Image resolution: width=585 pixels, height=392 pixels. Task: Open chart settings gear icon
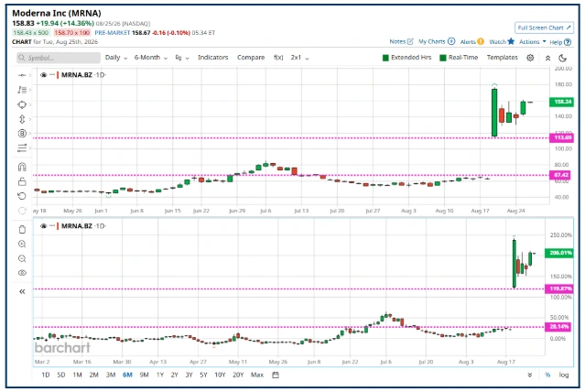530,58
